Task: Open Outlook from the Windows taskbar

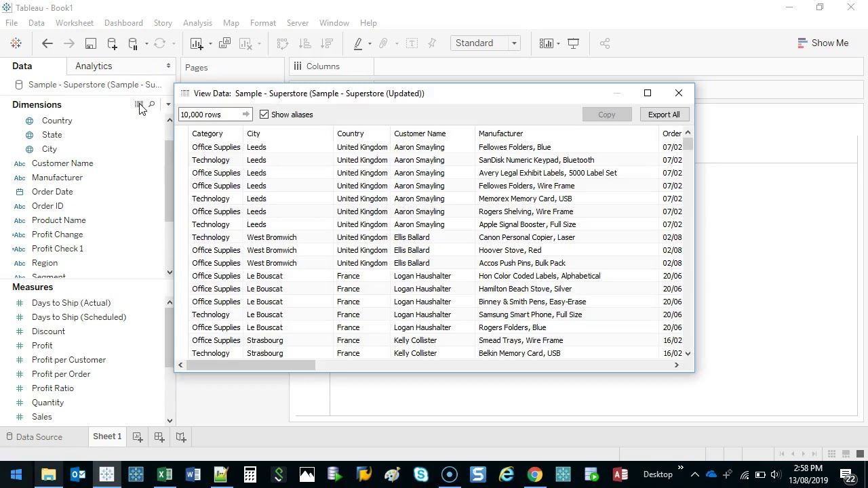Action: tap(78, 474)
